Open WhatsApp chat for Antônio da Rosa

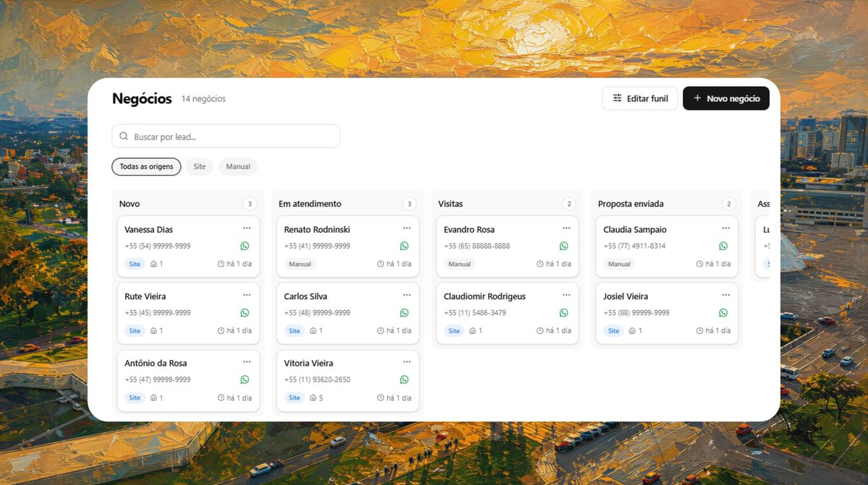click(x=244, y=379)
